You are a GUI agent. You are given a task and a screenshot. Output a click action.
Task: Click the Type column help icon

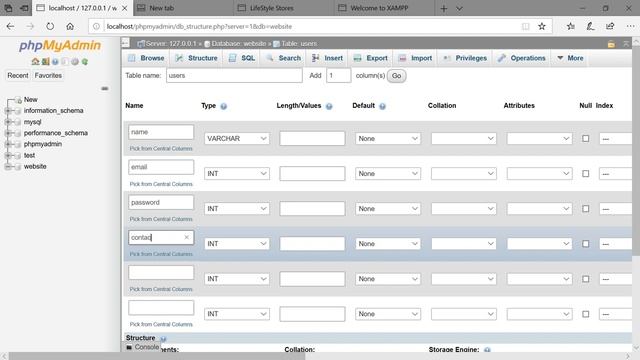pos(224,106)
